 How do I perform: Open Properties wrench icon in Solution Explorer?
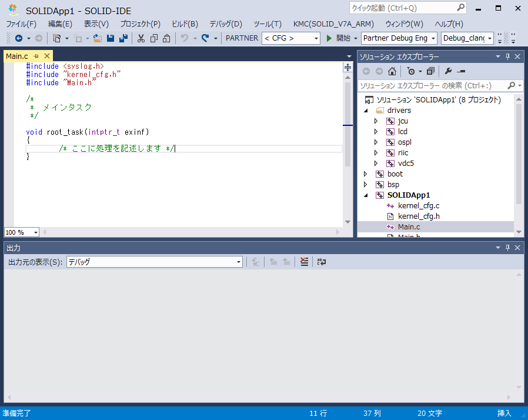click(448, 71)
